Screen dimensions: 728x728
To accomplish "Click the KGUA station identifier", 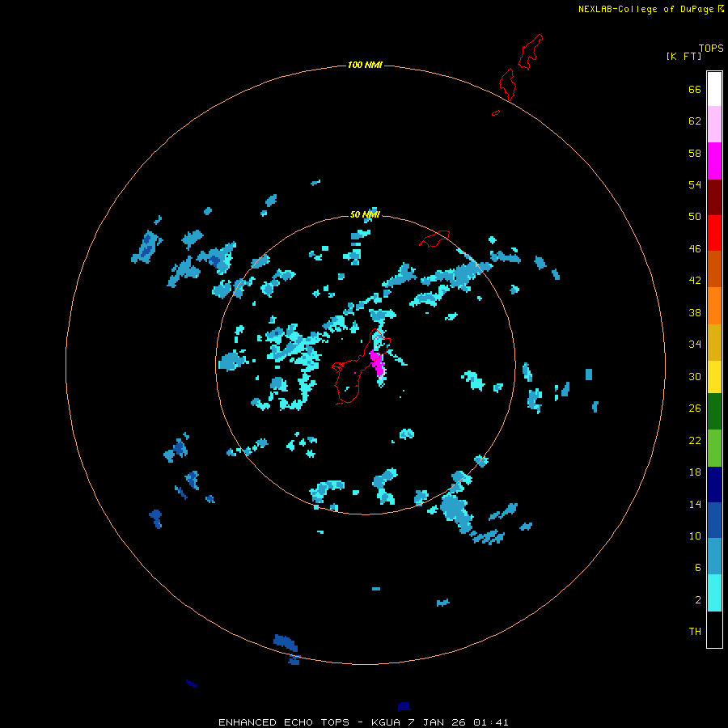I will (x=386, y=722).
